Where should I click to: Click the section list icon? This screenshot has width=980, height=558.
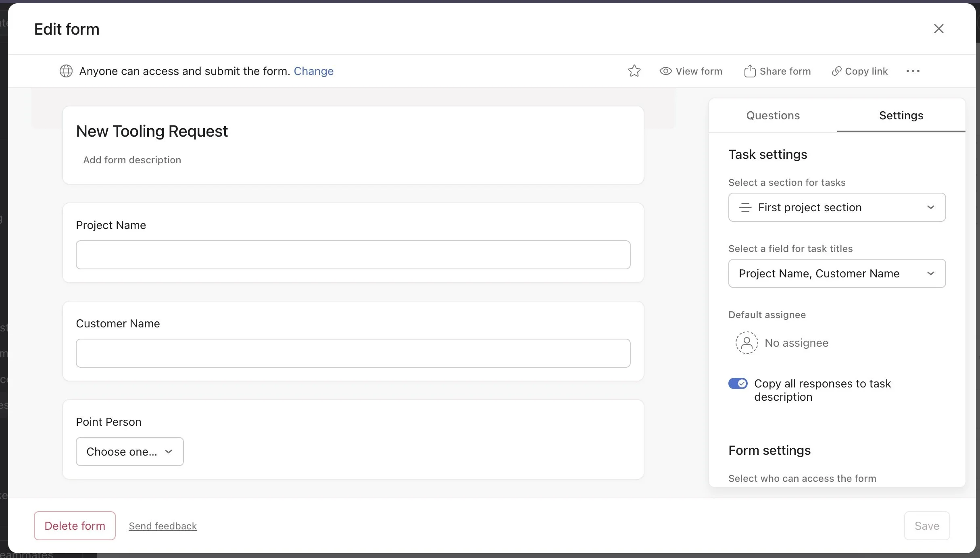745,207
